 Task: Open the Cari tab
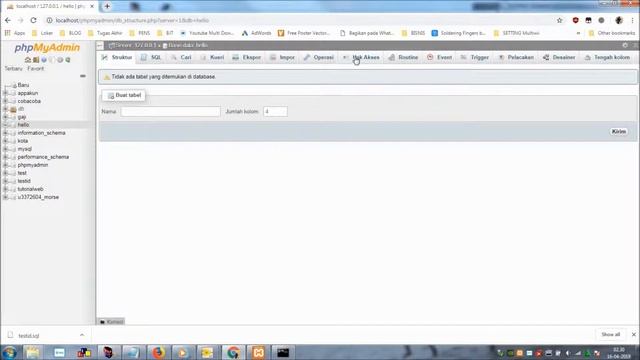181,58
